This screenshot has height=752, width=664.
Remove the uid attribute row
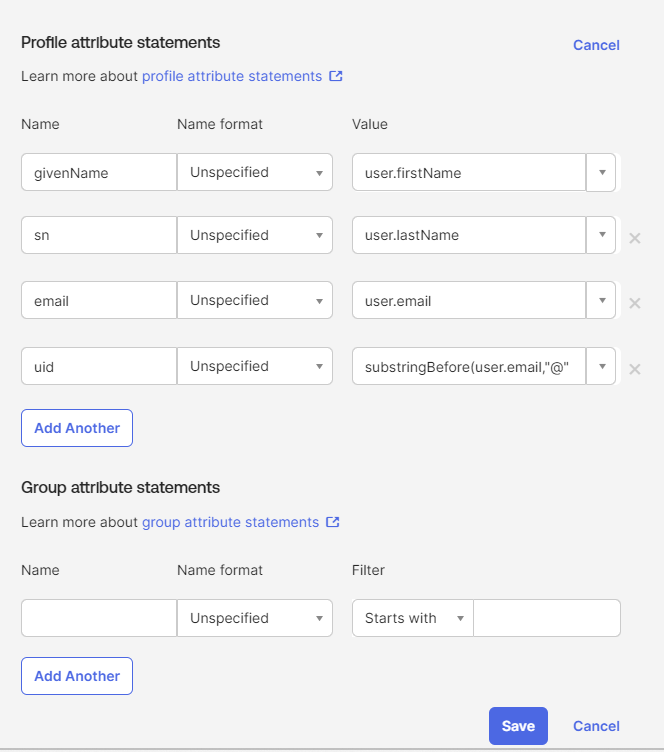pyautogui.click(x=635, y=369)
